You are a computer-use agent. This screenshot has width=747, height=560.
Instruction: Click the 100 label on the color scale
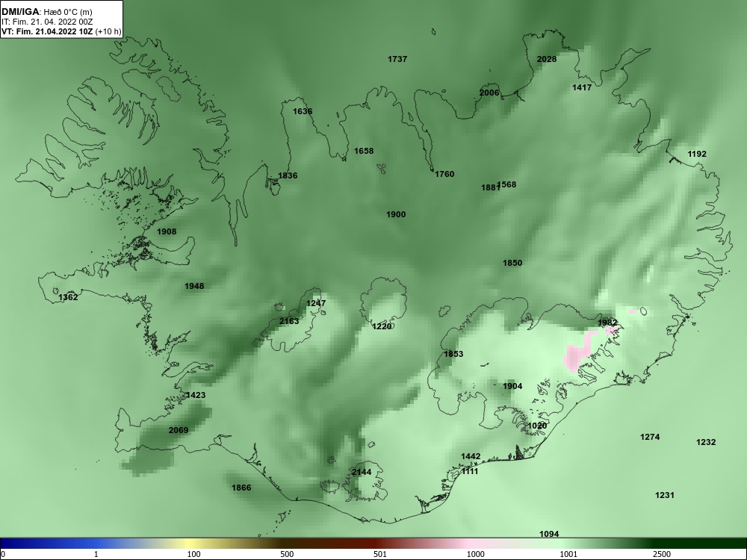pyautogui.click(x=194, y=554)
